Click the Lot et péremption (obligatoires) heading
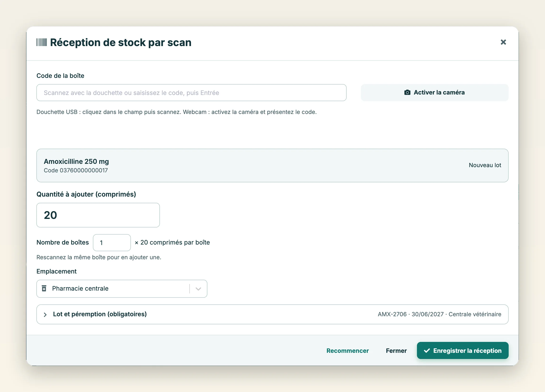This screenshot has height=392, width=545. click(100, 314)
